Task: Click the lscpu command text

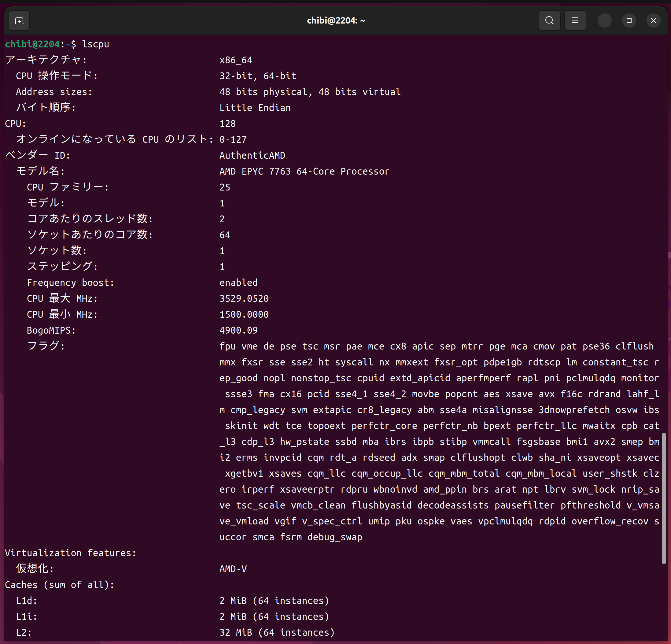Action: tap(95, 44)
